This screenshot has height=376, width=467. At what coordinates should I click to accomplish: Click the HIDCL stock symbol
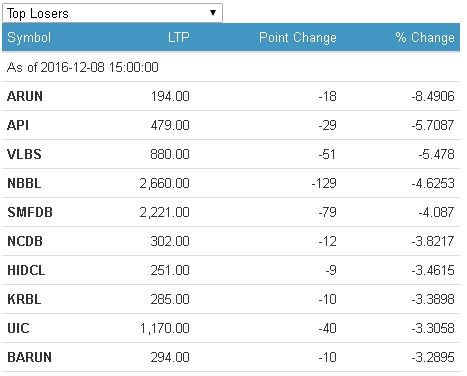coord(26,270)
